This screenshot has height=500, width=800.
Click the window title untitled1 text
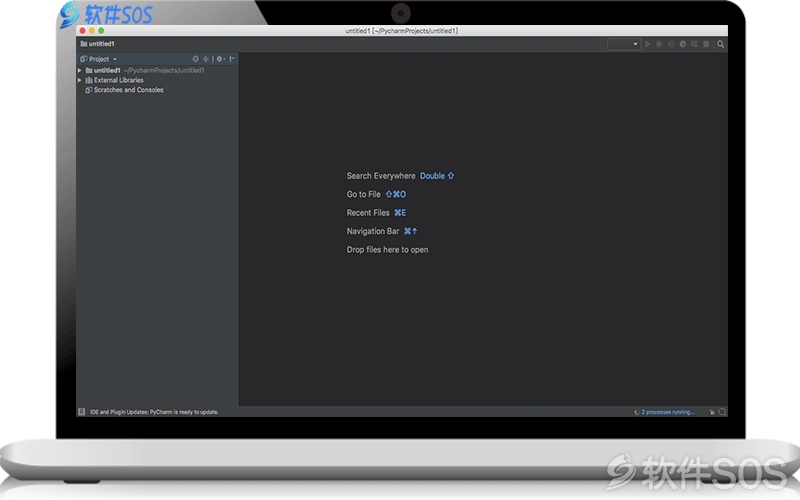[x=402, y=31]
